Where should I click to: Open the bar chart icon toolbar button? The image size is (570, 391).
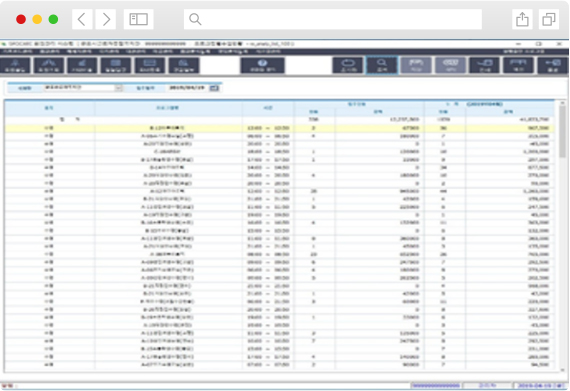[82, 65]
